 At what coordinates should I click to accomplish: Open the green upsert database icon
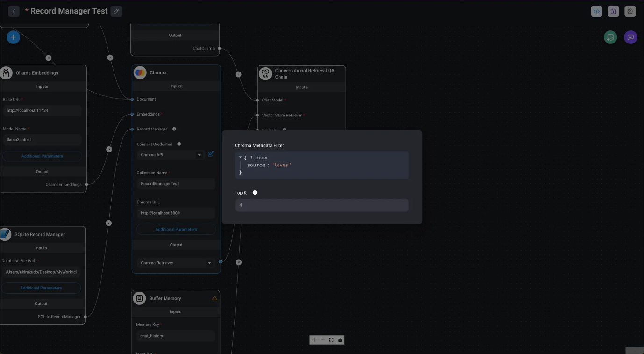[610, 37]
